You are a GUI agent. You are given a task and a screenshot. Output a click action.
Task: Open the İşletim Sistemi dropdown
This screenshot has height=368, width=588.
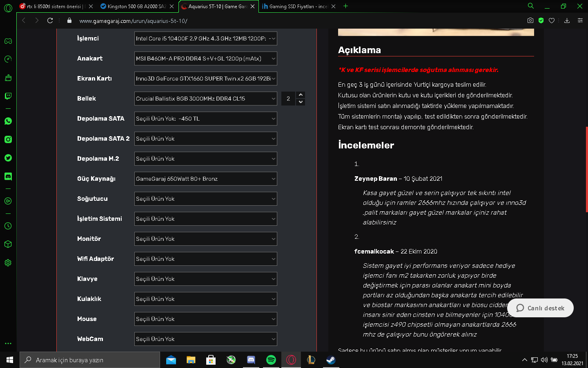point(206,219)
